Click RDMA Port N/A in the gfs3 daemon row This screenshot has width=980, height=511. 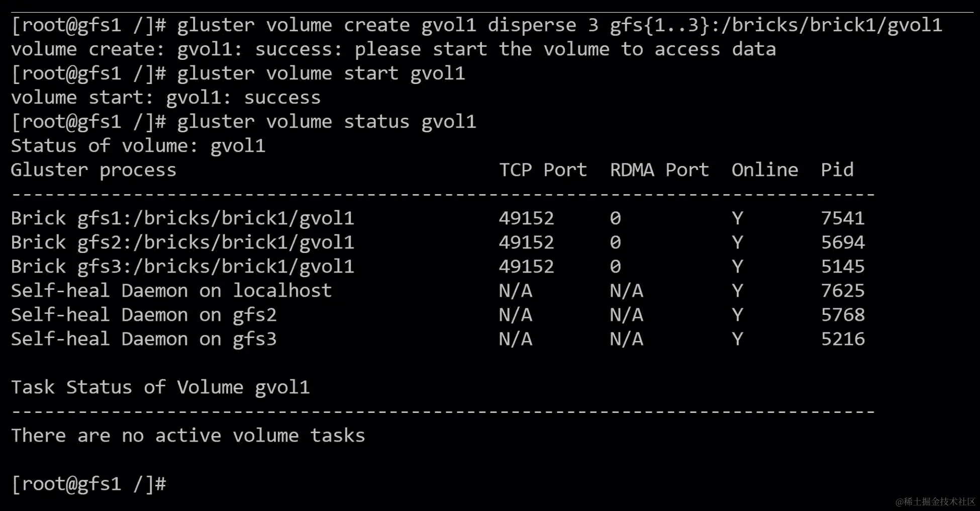pos(627,339)
